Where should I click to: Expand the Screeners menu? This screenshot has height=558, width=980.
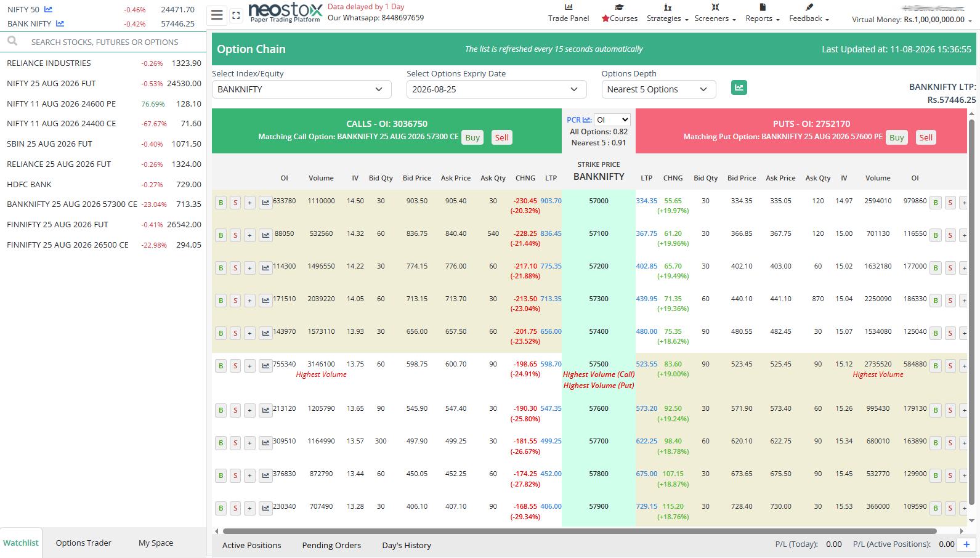pyautogui.click(x=715, y=18)
